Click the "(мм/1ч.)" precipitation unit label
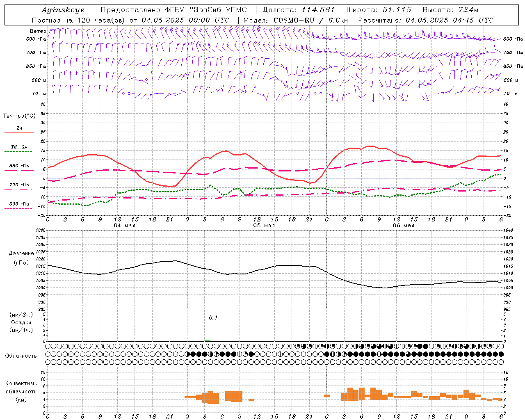This screenshot has width=525, height=420. click(21, 330)
